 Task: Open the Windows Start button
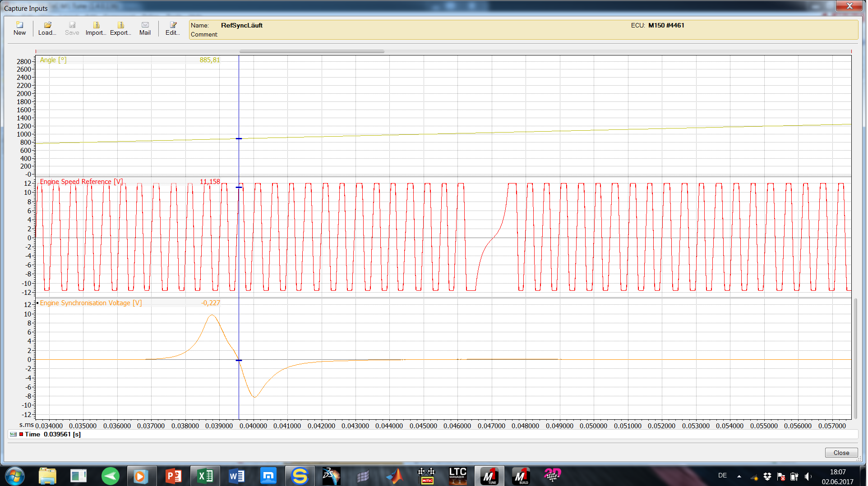pyautogui.click(x=15, y=476)
